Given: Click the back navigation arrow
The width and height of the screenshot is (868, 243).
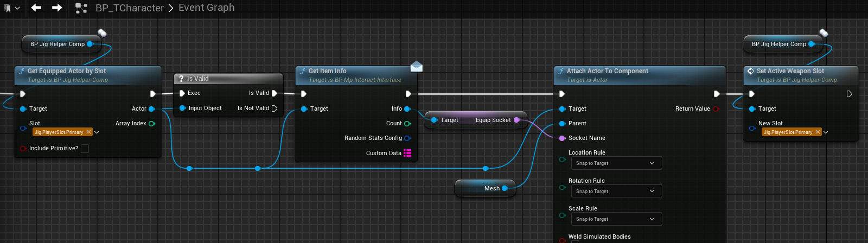Looking at the screenshot, I should pyautogui.click(x=36, y=8).
